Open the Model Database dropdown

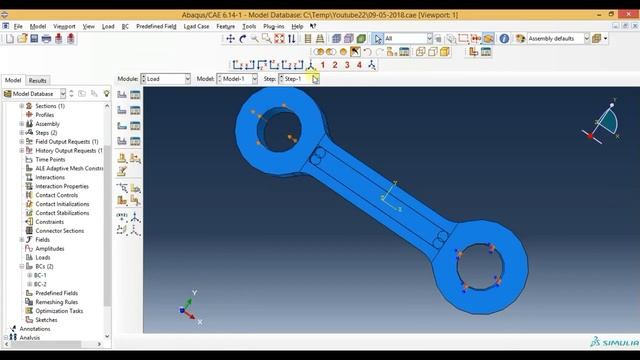tap(34, 93)
